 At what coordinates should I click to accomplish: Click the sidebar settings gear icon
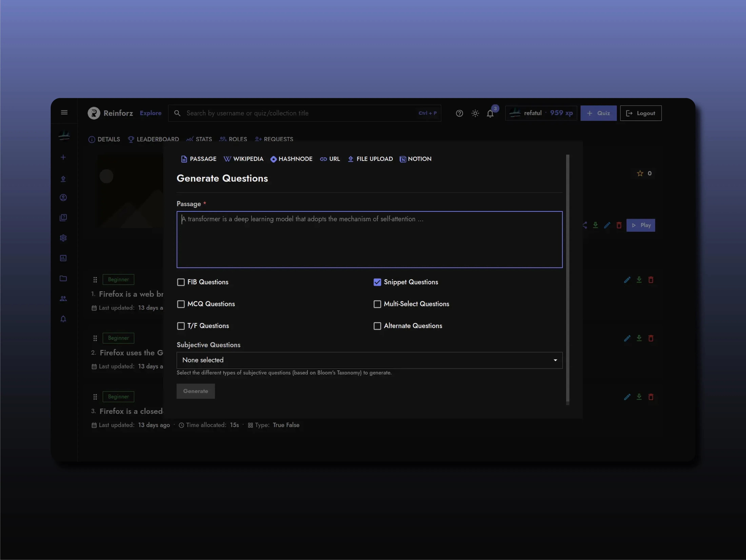63,238
